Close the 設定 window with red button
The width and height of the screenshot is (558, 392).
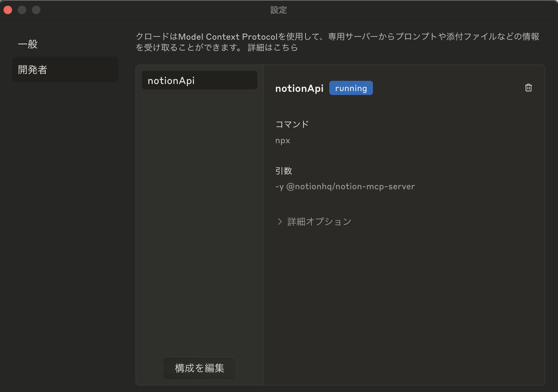click(x=8, y=10)
